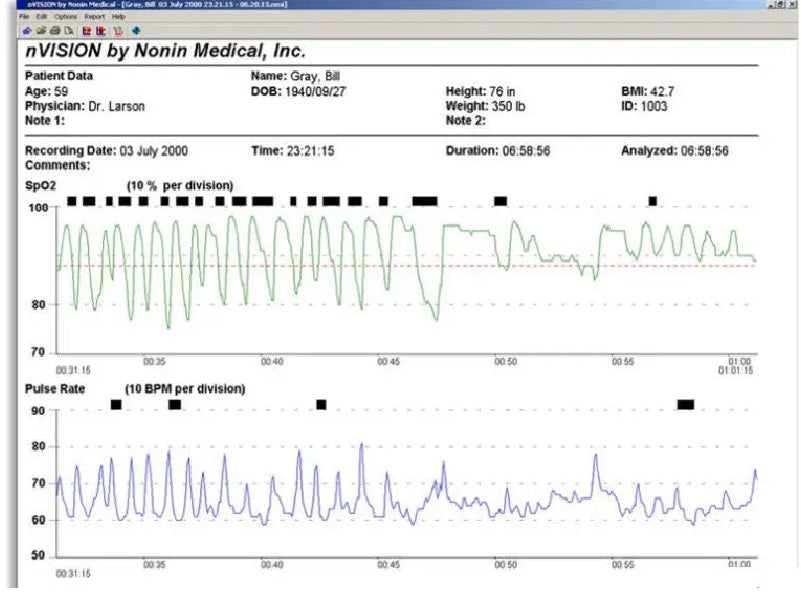The height and width of the screenshot is (600, 801).
Task: Print the report using the printer icon
Action: [x=56, y=30]
